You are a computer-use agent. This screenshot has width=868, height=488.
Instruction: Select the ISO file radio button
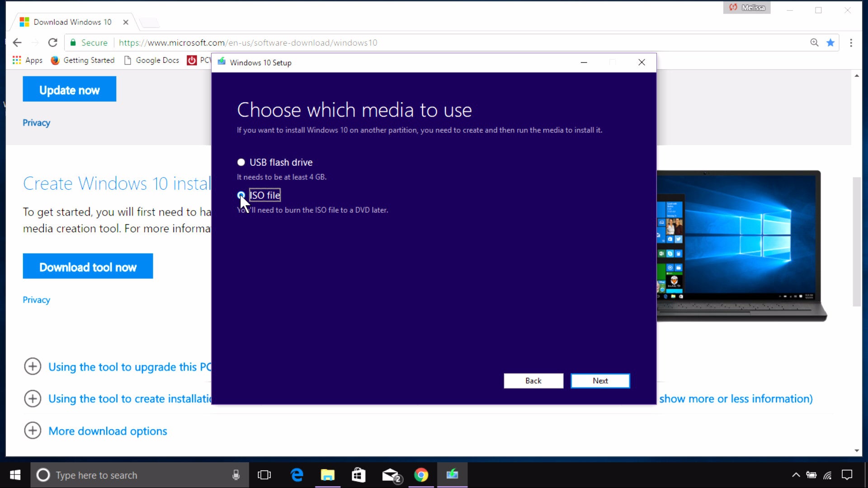click(x=241, y=195)
